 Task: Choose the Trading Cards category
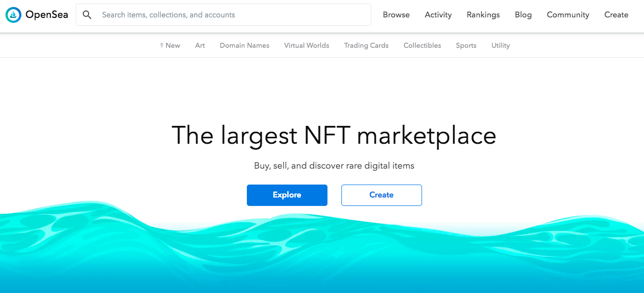click(x=366, y=46)
